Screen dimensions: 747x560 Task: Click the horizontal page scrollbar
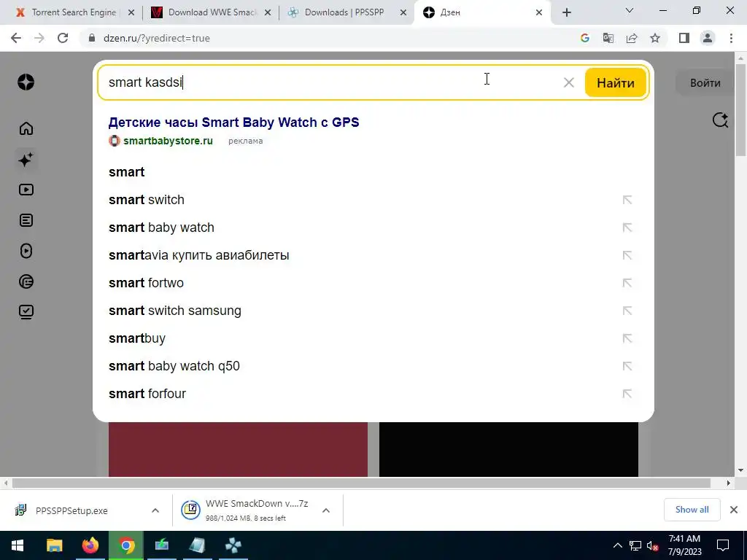click(x=361, y=483)
